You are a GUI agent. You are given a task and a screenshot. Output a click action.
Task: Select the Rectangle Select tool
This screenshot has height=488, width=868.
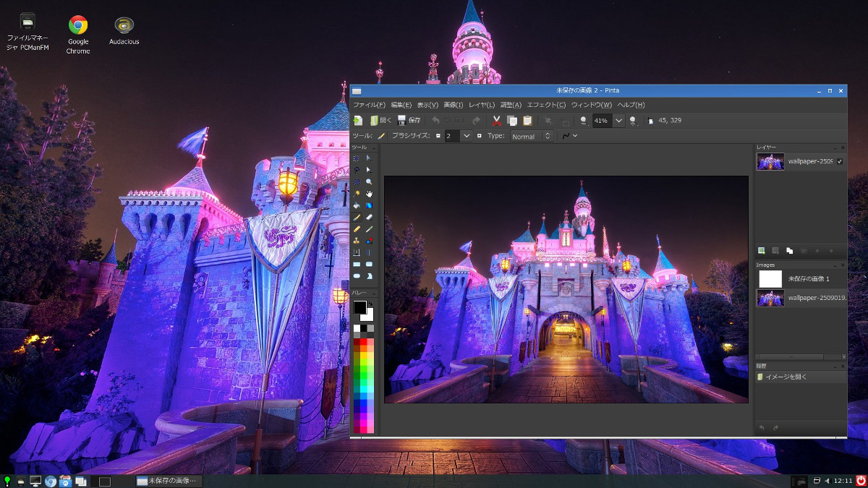[357, 158]
